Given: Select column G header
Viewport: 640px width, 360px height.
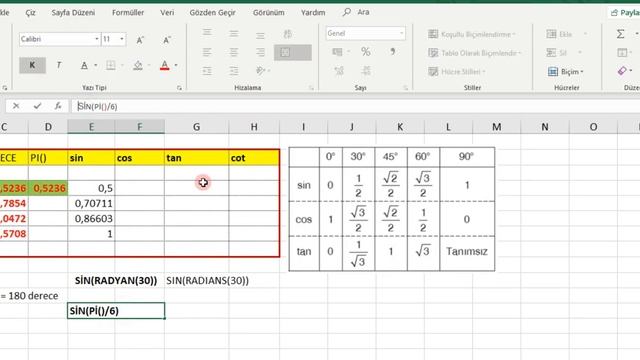Looking at the screenshot, I should [196, 127].
